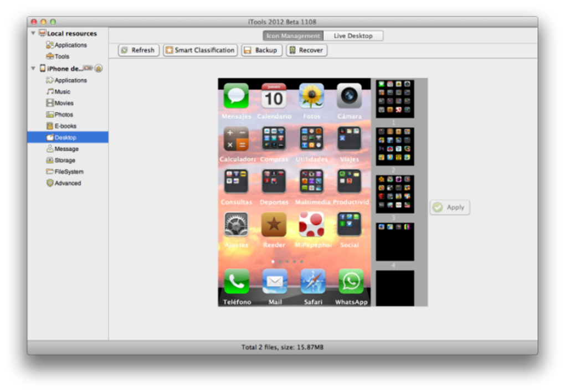Click the Recover button
Image resolution: width=565 pixels, height=392 pixels.
[x=307, y=50]
